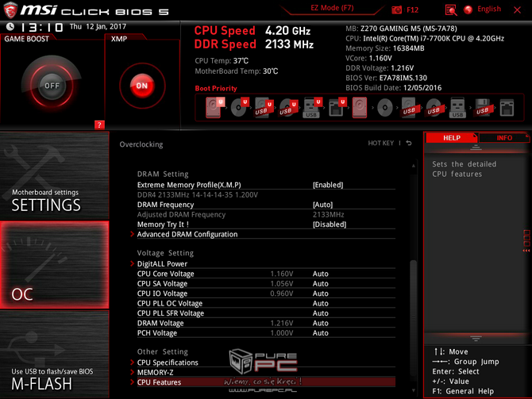The width and height of the screenshot is (532, 399).
Task: Click Adjusted DRAM Frequency 2133MHz value
Action: (328, 214)
